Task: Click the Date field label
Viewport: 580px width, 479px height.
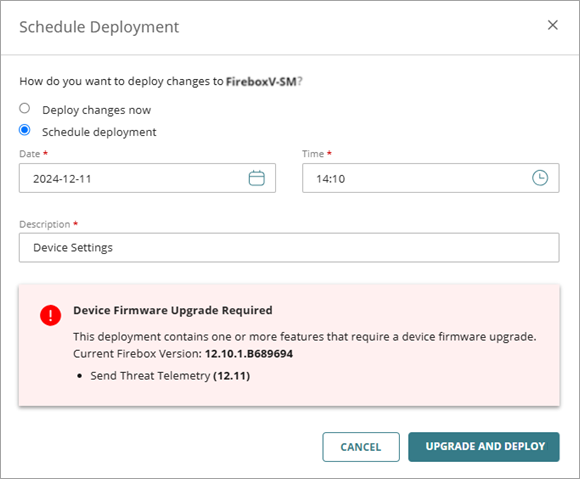Action: [30, 154]
